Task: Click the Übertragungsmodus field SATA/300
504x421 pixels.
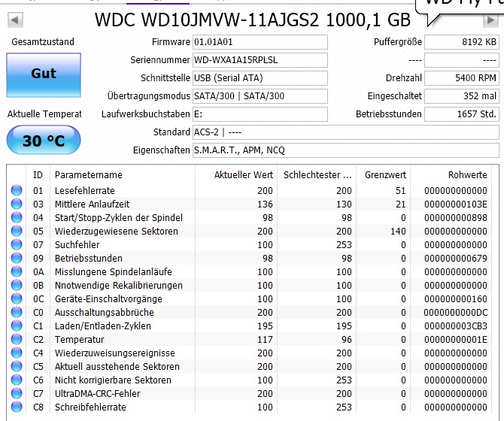Action: pos(260,96)
